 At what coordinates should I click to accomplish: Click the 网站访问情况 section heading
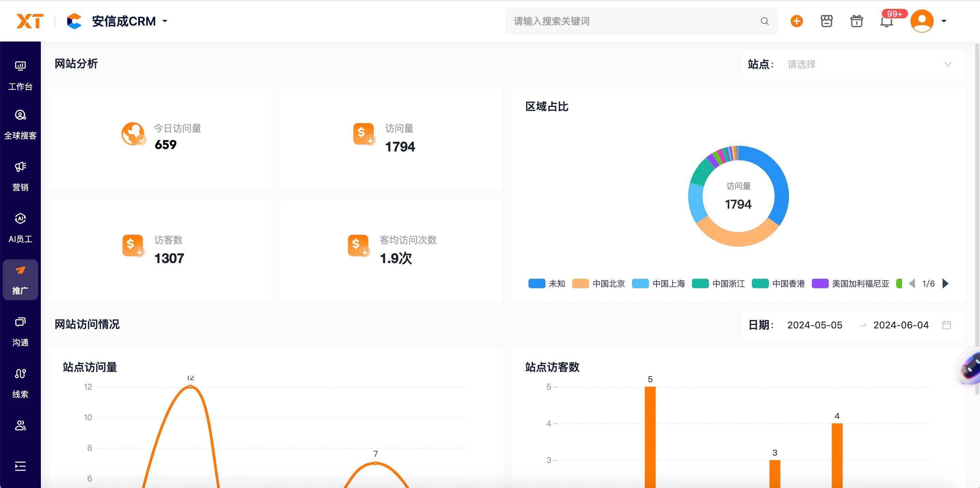pos(87,325)
